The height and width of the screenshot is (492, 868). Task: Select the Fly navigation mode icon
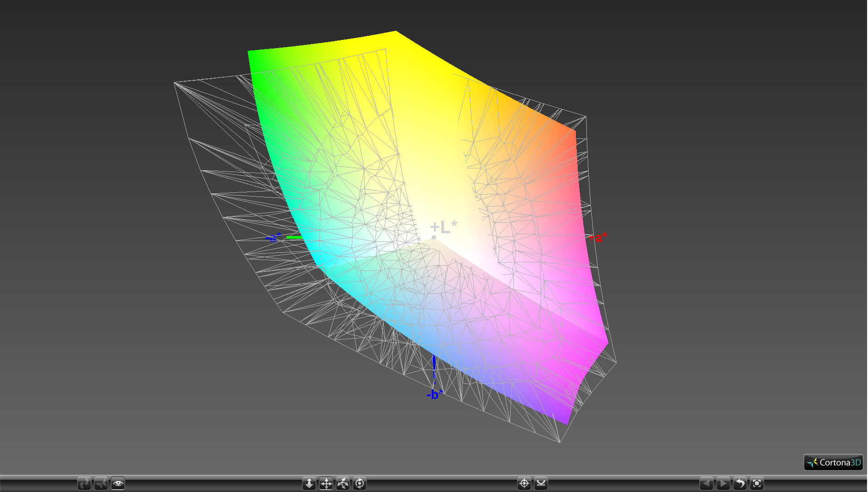coord(101,483)
